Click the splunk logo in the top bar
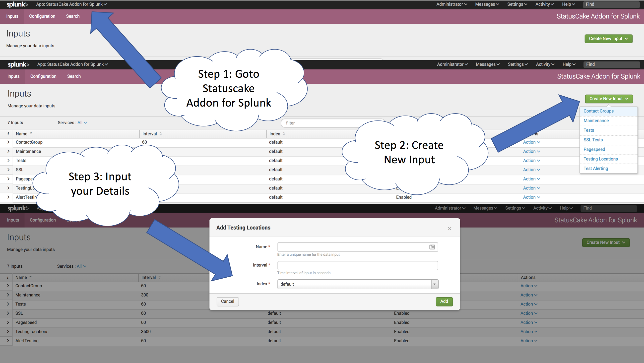The width and height of the screenshot is (644, 363). coord(17,4)
